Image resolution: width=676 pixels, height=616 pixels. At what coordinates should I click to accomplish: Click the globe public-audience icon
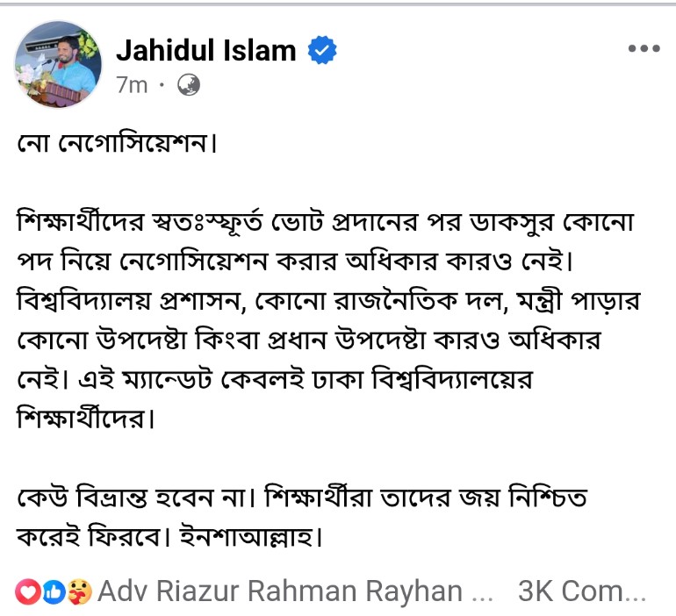click(189, 85)
